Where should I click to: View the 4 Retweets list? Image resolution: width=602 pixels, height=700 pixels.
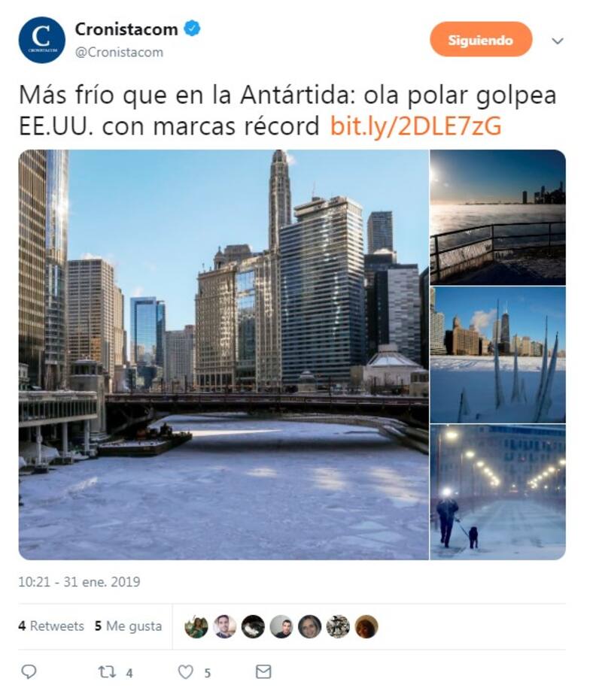[51, 626]
